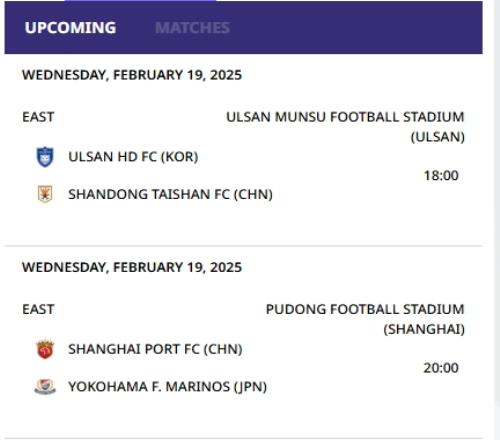Click the Yokohama F. Marinos crest icon

[x=45, y=387]
